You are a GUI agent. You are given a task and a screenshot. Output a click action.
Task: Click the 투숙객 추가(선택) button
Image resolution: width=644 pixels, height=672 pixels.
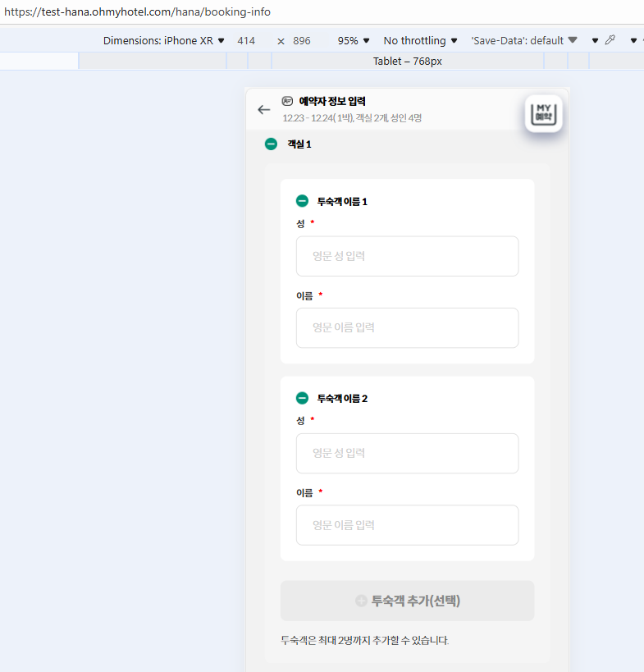407,601
